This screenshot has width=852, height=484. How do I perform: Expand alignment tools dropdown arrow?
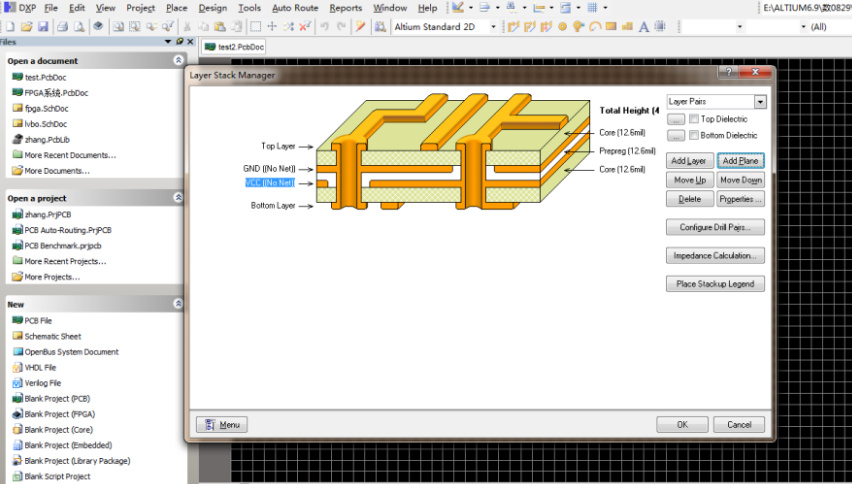point(497,8)
